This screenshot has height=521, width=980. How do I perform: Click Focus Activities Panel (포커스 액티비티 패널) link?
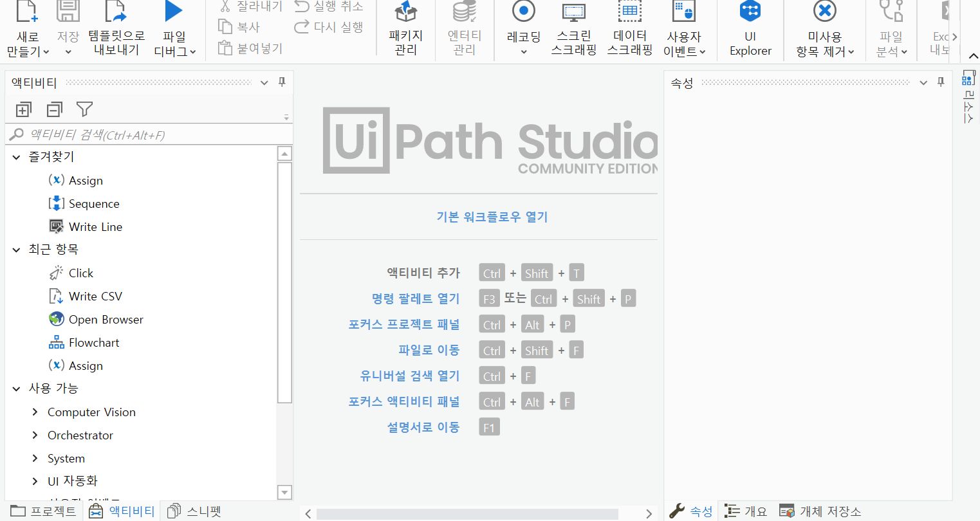pyautogui.click(x=404, y=401)
